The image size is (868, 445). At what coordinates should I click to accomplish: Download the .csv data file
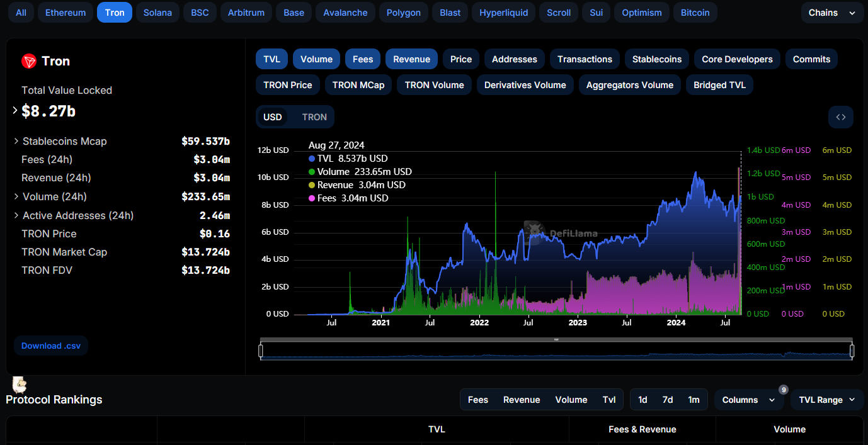pyautogui.click(x=50, y=346)
